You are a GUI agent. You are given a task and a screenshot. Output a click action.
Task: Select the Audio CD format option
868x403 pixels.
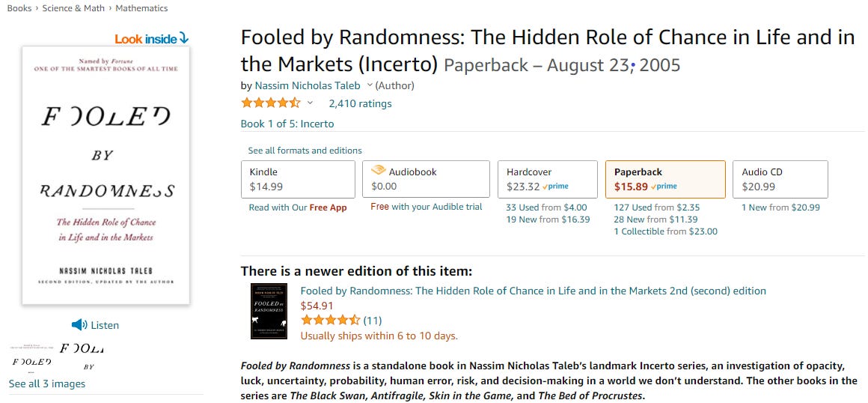[780, 179]
